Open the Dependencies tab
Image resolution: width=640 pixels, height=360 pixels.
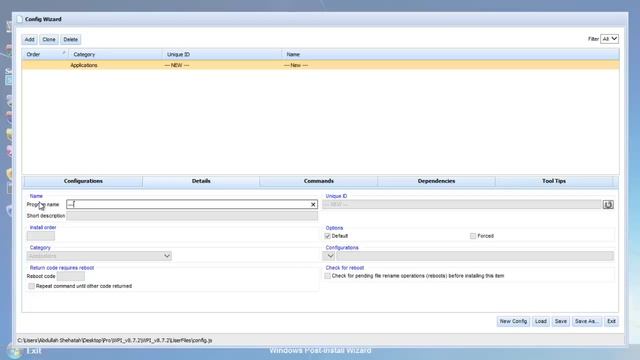(436, 181)
